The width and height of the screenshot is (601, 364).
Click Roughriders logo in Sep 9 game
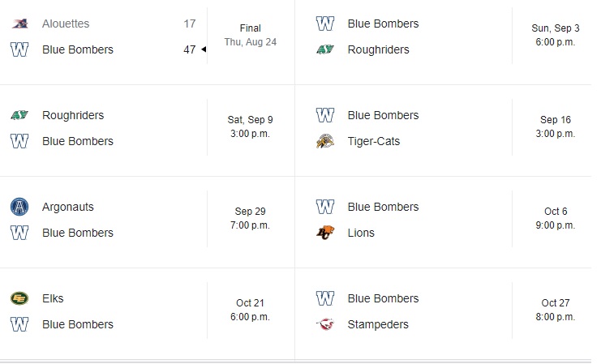19,115
